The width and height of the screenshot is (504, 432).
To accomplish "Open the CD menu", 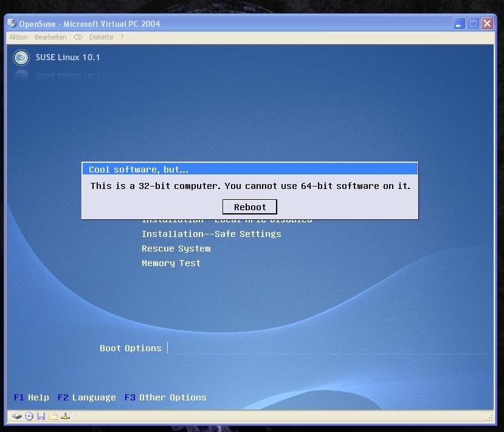I will (x=78, y=37).
